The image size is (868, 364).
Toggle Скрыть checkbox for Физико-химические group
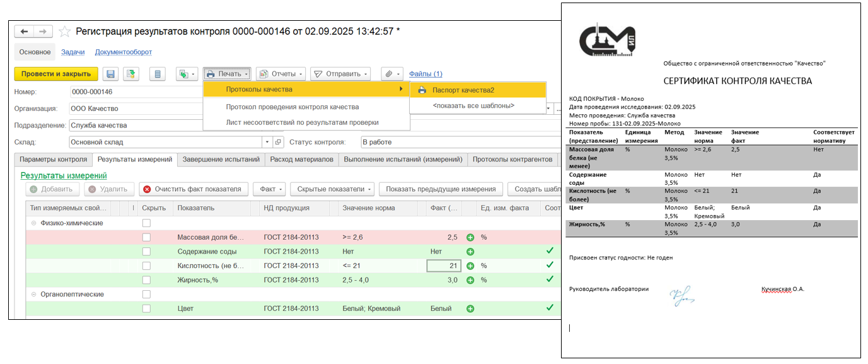point(147,223)
